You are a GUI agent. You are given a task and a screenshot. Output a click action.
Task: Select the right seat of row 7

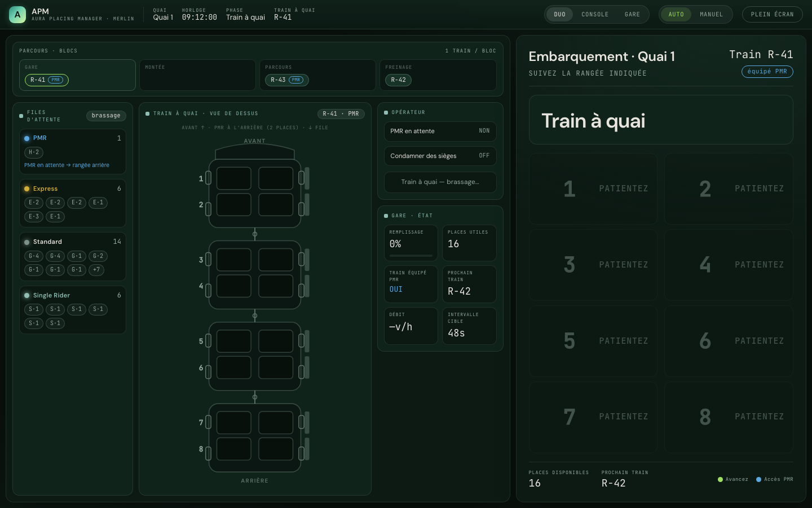click(276, 422)
